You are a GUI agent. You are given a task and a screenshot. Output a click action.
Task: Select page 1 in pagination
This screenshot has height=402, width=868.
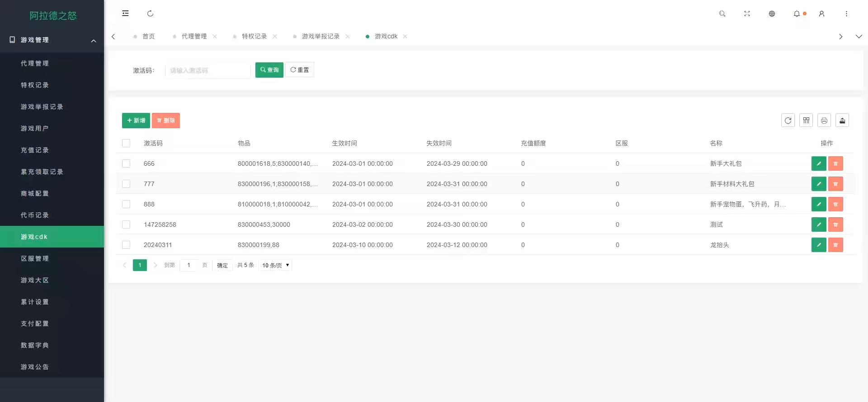pos(140,265)
